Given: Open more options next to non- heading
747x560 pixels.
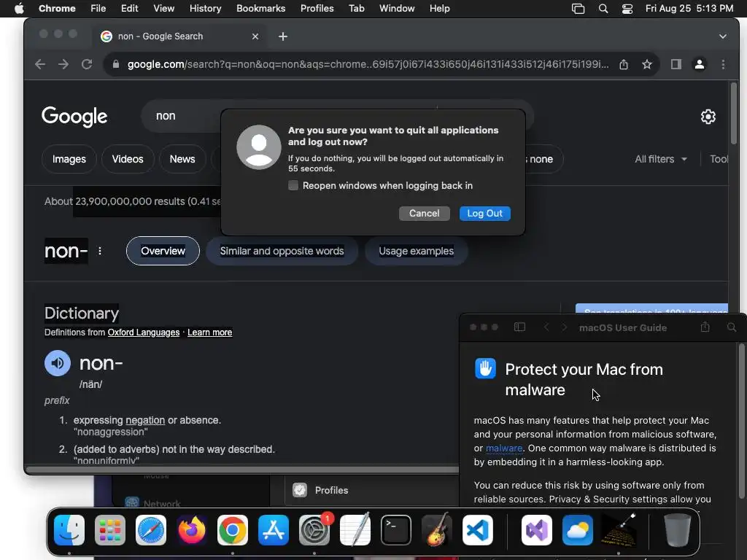Looking at the screenshot, I should tap(99, 251).
